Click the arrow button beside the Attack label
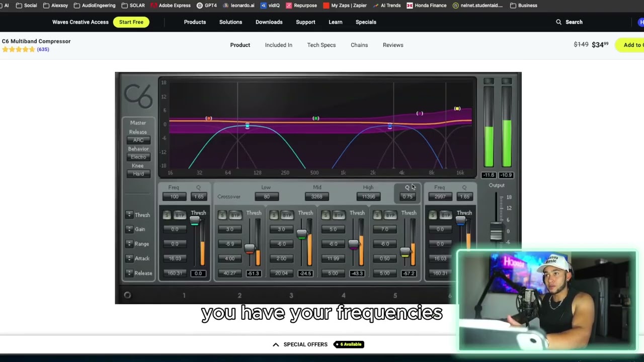Screen dimensions: 644x362 pos(129,258)
